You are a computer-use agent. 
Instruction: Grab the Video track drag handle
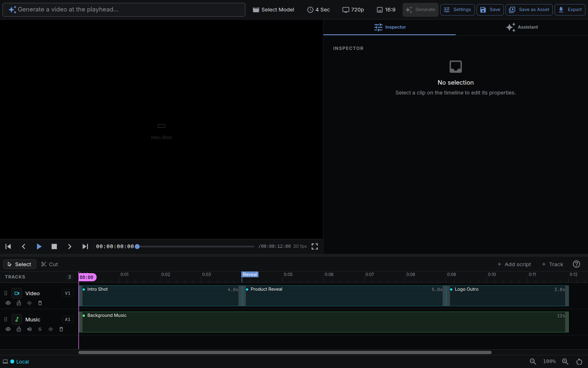6,293
